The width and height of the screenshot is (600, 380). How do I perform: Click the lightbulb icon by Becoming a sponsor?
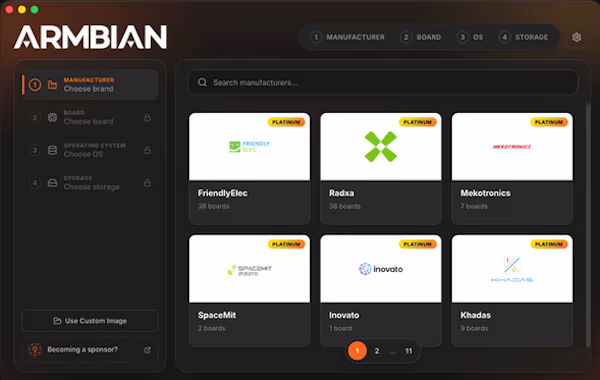35,349
